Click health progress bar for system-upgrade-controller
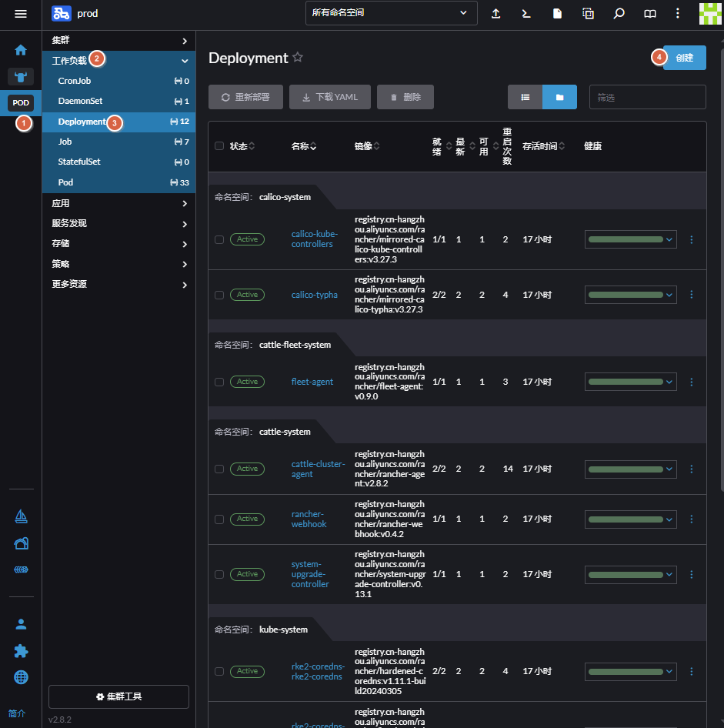 point(626,574)
